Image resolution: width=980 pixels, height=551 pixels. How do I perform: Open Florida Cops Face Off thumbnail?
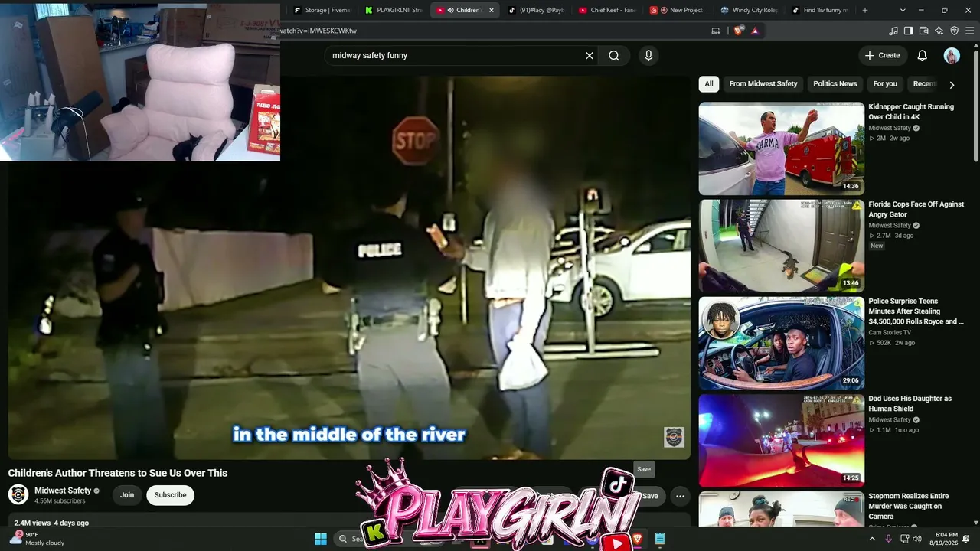click(781, 246)
